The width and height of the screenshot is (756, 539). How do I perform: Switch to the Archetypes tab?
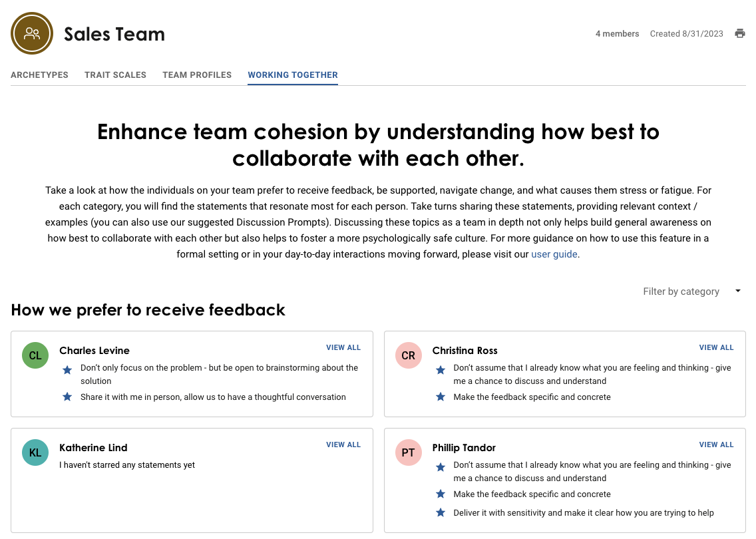point(39,75)
